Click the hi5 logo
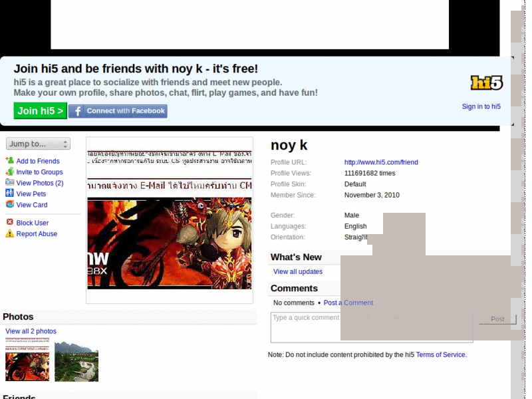Screen dimensions: 532x399 [x=487, y=82]
